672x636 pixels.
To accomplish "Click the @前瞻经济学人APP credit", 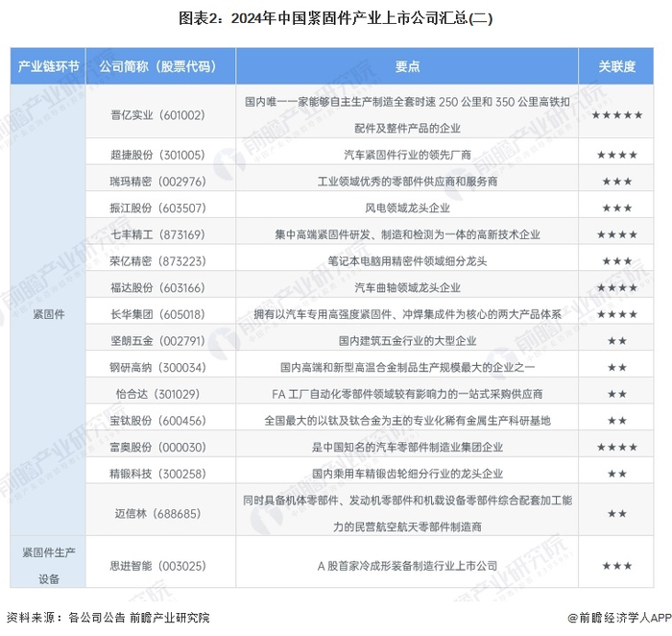I will coord(619,618).
